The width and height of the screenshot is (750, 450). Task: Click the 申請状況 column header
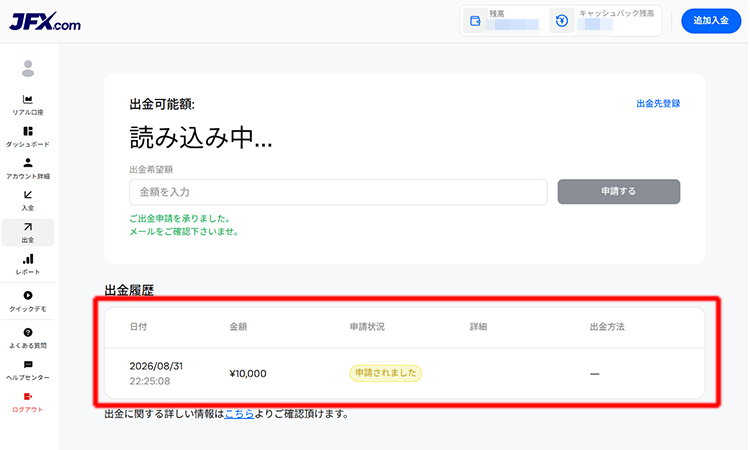(367, 327)
